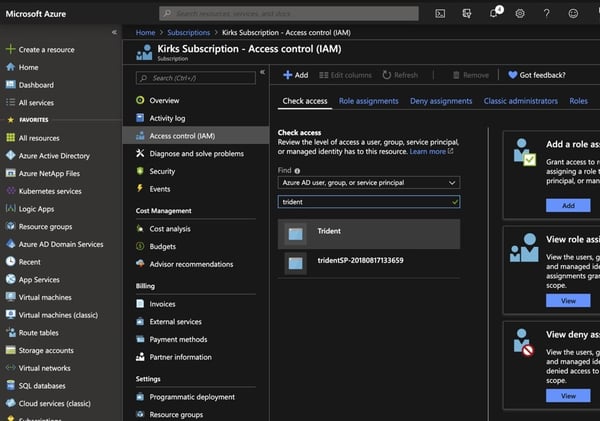Viewport: 600px width, 421px height.
Task: Click the help question mark icon
Action: (546, 13)
